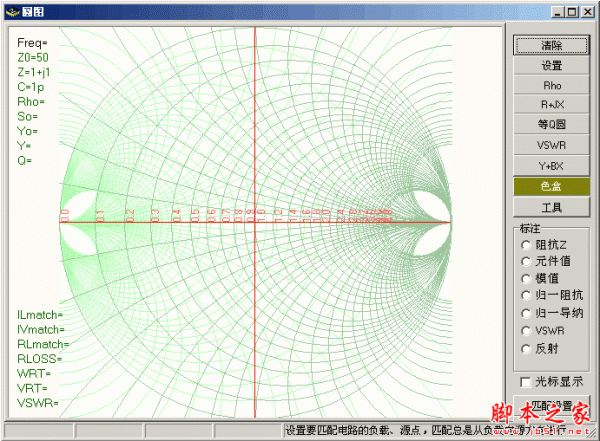Click the Rho= label on chart

[31, 102]
